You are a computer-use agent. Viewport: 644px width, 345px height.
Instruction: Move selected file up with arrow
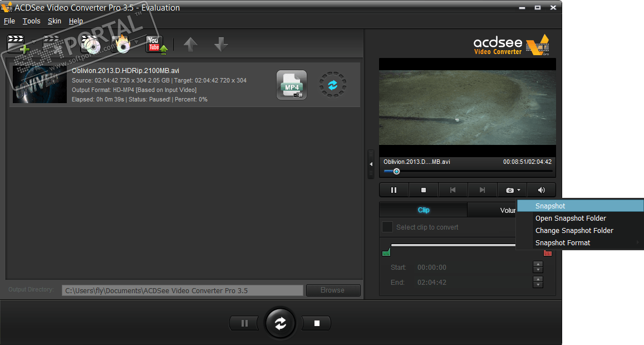pyautogui.click(x=190, y=45)
